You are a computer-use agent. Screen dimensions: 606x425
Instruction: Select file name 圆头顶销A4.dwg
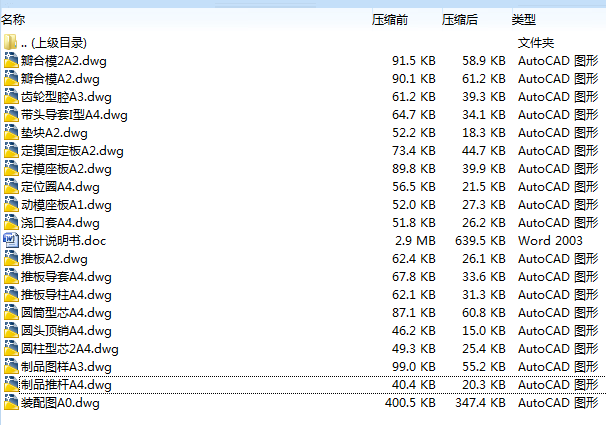66,331
